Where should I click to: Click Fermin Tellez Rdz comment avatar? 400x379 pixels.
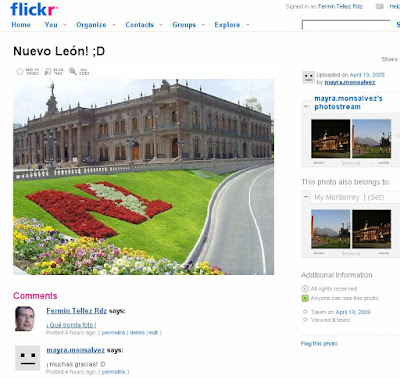click(25, 319)
